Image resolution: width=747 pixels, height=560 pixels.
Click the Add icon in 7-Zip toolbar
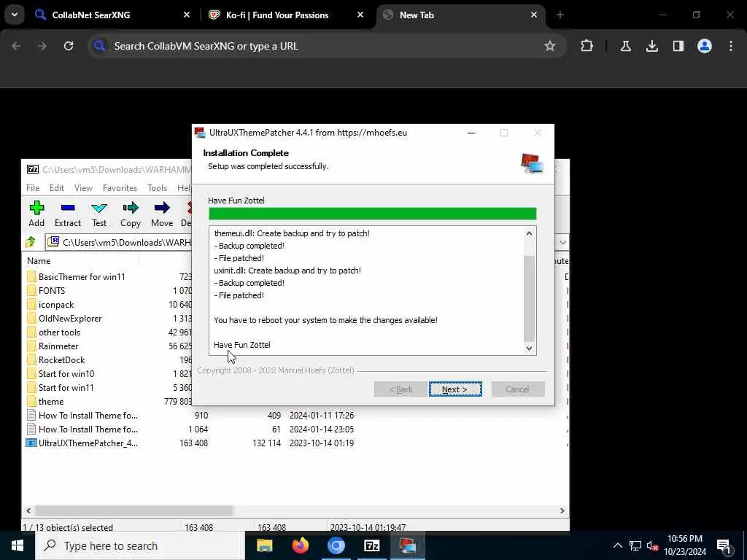pos(36,214)
